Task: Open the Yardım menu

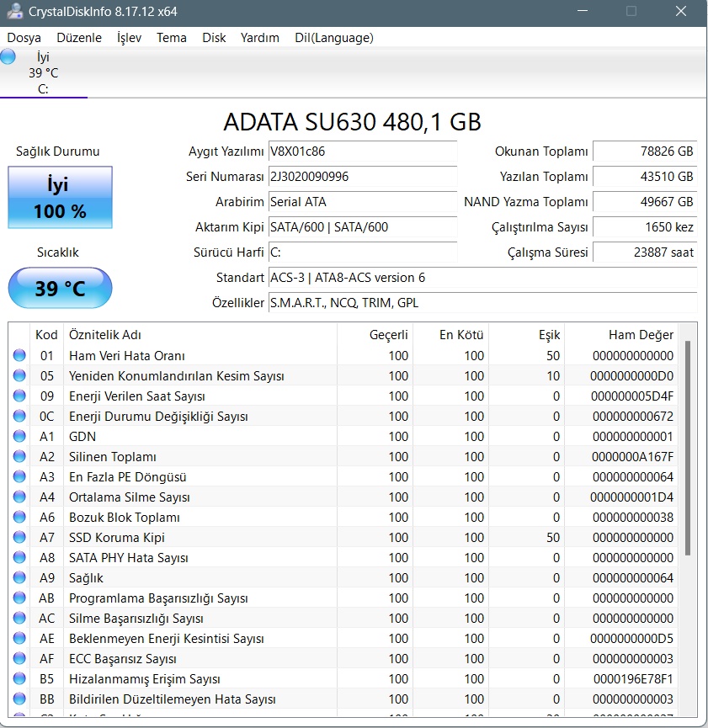Action: pos(259,38)
